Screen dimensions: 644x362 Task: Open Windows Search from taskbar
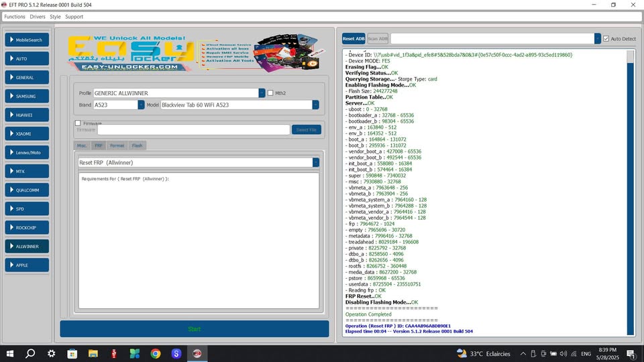[30, 353]
